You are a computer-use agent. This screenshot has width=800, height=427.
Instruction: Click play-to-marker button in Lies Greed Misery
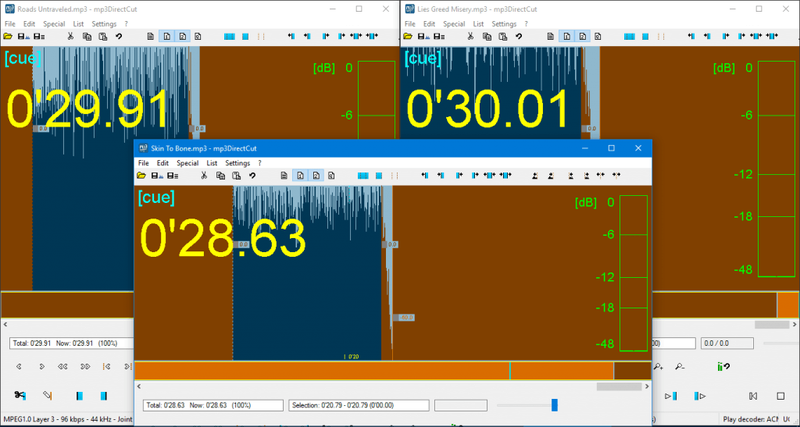[x=671, y=396]
